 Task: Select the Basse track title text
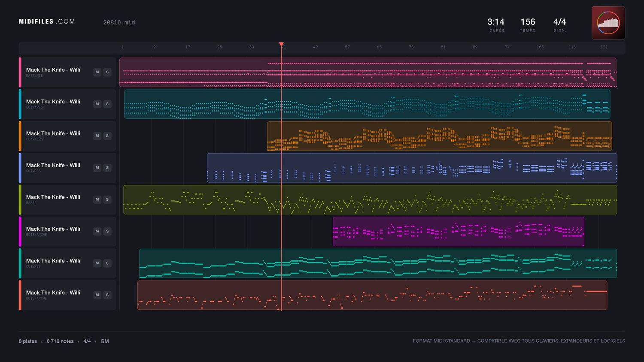coord(53,197)
